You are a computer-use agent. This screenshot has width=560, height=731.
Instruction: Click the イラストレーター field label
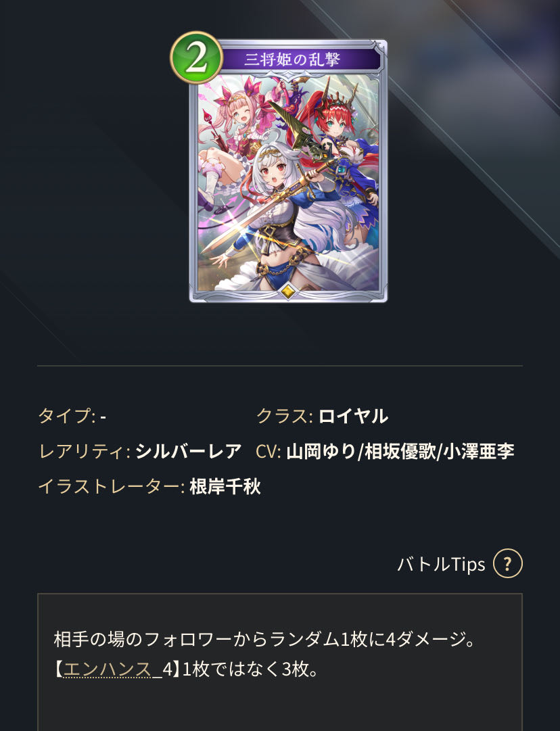[112, 486]
